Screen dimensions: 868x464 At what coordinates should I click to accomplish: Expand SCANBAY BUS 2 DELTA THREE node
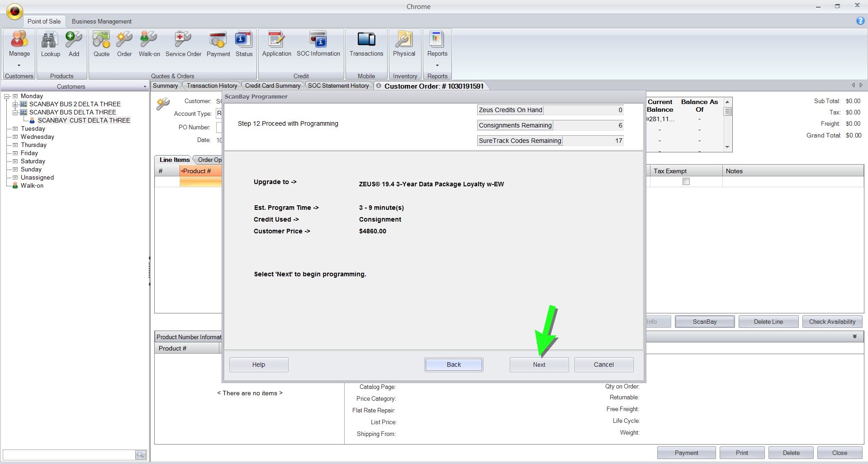[x=15, y=104]
